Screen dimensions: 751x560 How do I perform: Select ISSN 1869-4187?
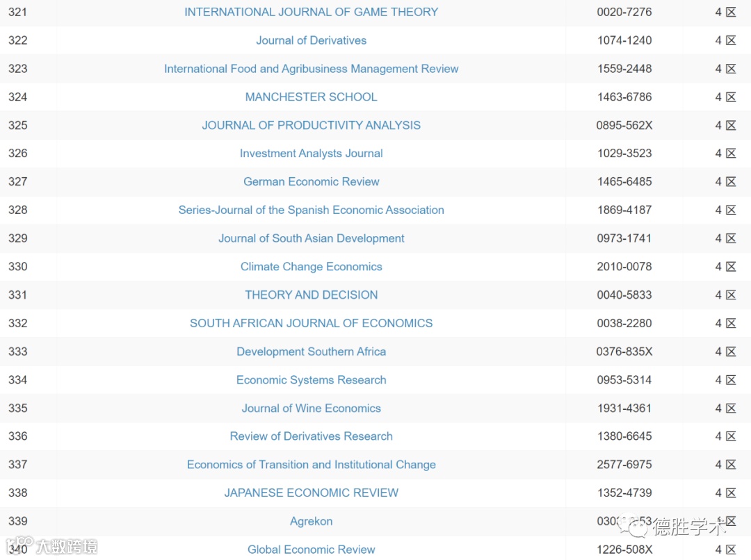tap(624, 210)
